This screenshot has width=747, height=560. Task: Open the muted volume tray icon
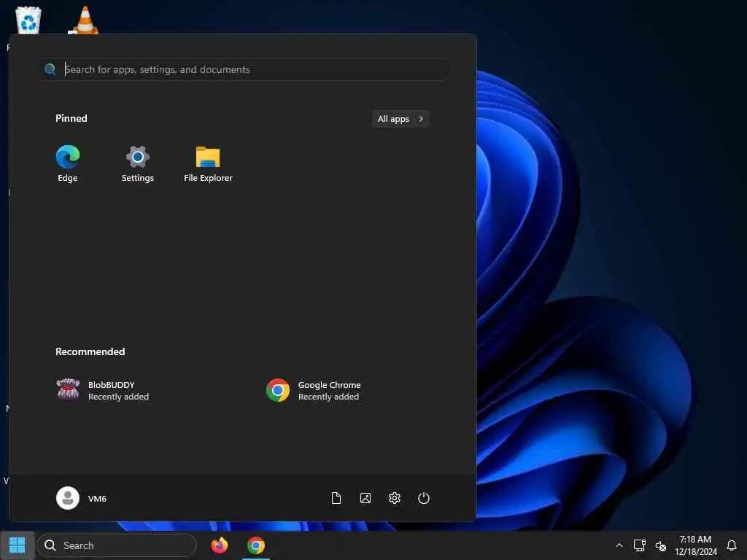tap(660, 545)
